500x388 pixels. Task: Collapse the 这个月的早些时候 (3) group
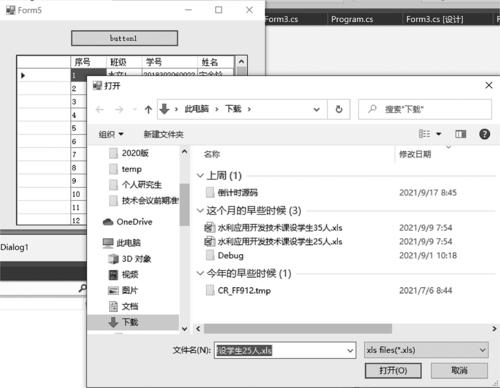[x=200, y=210]
